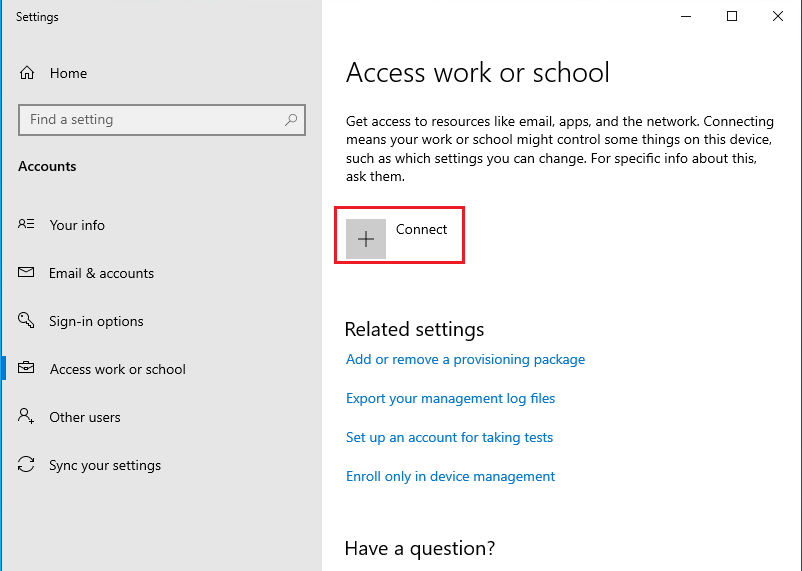
Task: Choose Enroll only in device management
Action: coord(450,476)
